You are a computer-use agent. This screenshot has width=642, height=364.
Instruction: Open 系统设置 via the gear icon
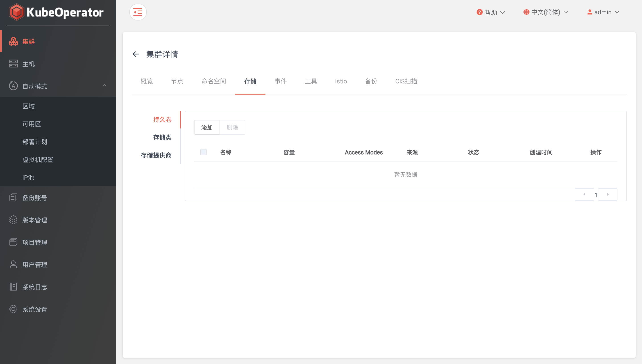(x=13, y=309)
